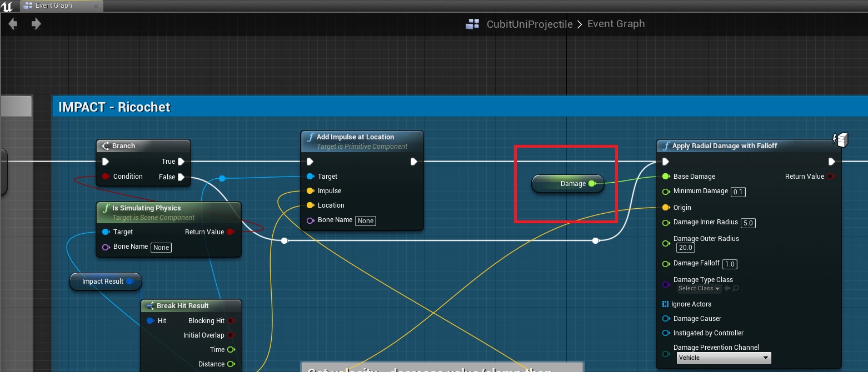The image size is (868, 372).
Task: Click the back navigation arrow icon
Action: click(x=12, y=24)
